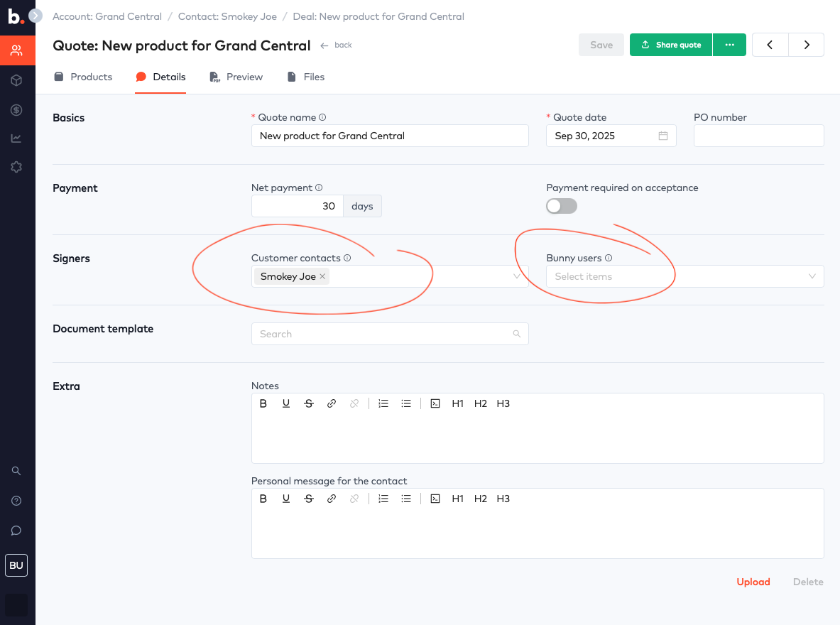Screen dimensions: 840x625
Task: Click the sidebar Search magnifier icon
Action: (x=16, y=471)
